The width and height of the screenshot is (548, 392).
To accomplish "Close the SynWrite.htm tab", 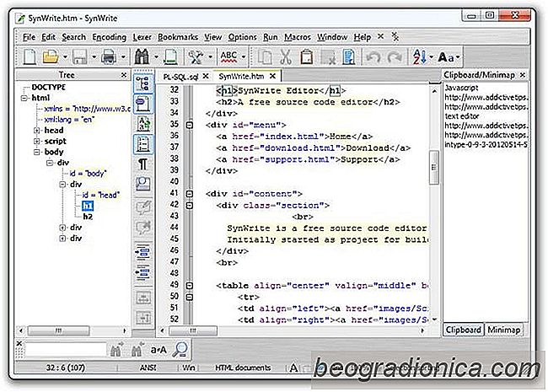I will 272,76.
